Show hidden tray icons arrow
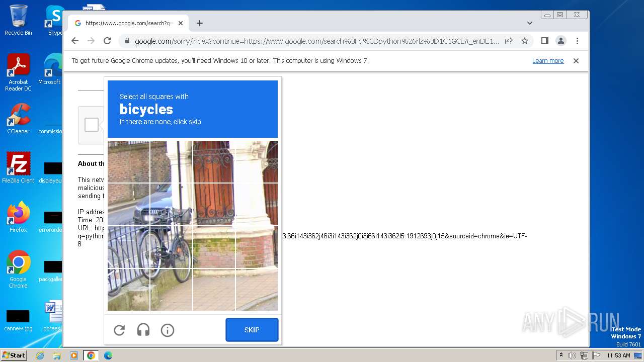Image resolution: width=644 pixels, height=362 pixels. click(x=561, y=355)
